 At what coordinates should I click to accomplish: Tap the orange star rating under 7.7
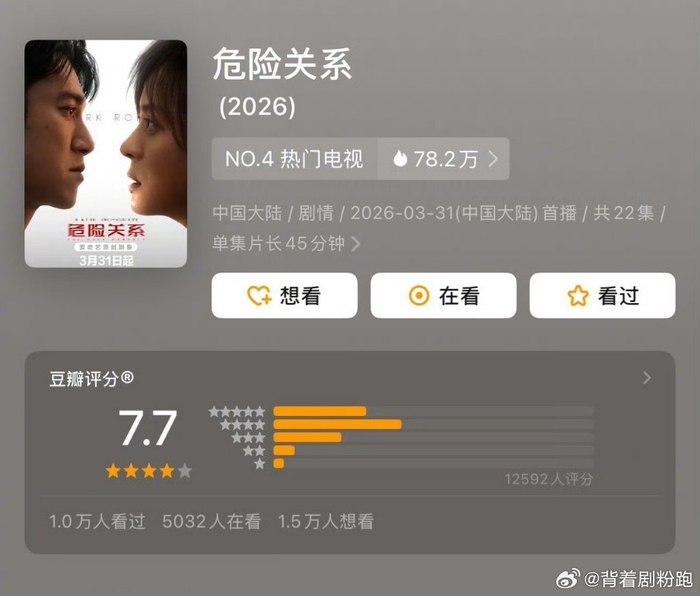pos(149,471)
